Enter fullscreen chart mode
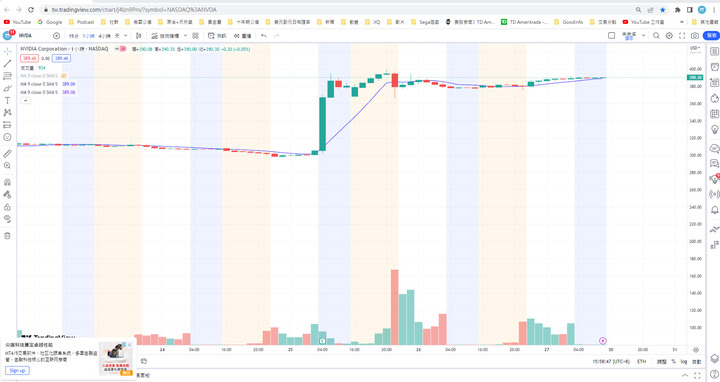Viewport: 720px width, 382px height. tap(682, 35)
